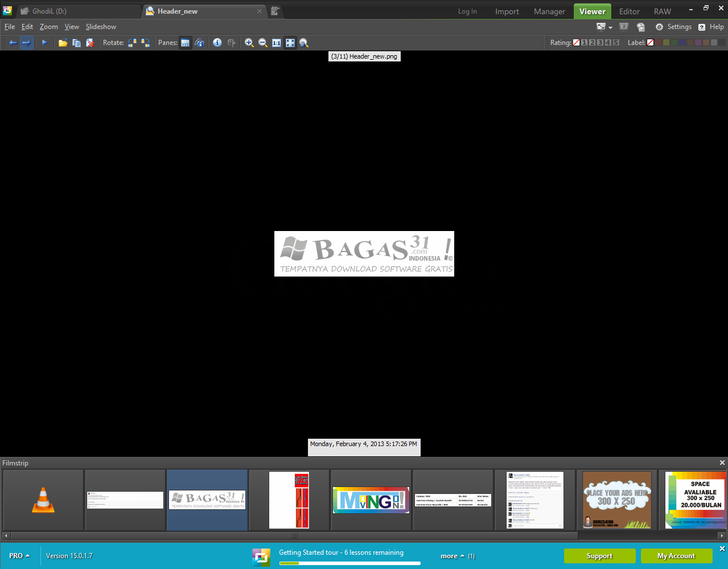Click the Log In link
Viewport: 728px width, 569px height.
pyautogui.click(x=467, y=11)
